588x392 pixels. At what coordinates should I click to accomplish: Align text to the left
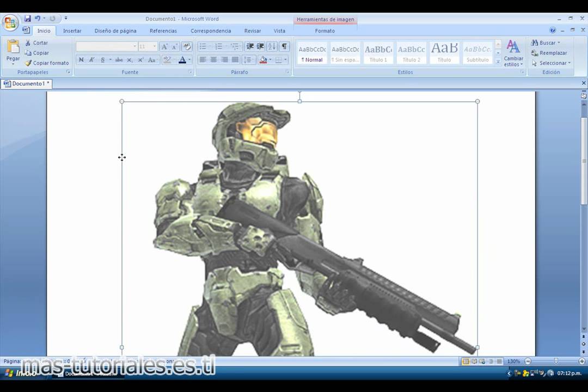pos(203,60)
